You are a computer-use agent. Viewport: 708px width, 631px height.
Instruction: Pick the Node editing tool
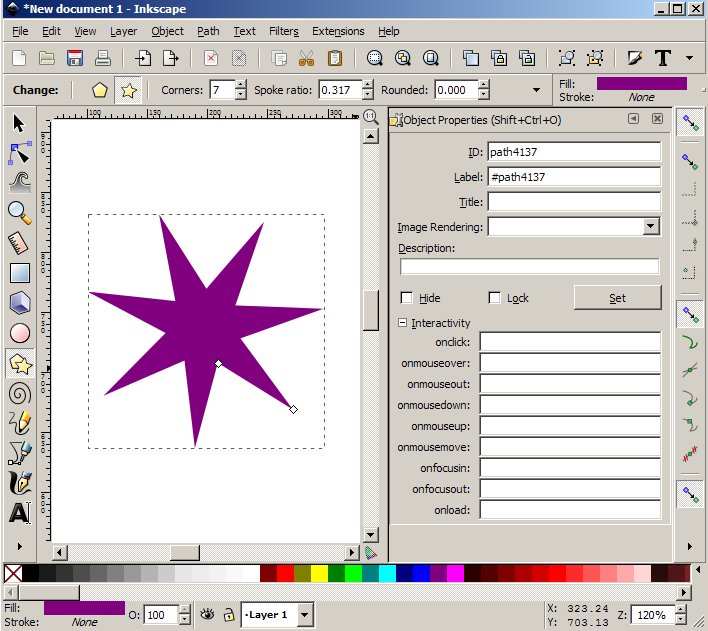(x=19, y=152)
